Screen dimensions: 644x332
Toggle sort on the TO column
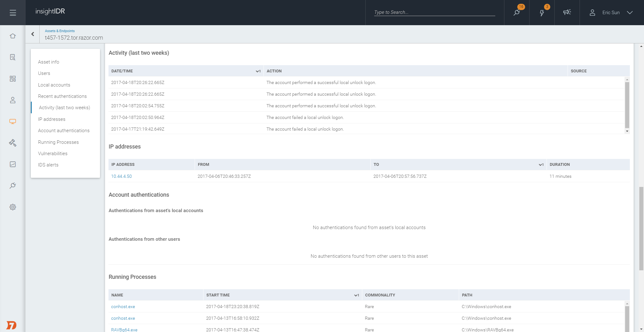(541, 165)
